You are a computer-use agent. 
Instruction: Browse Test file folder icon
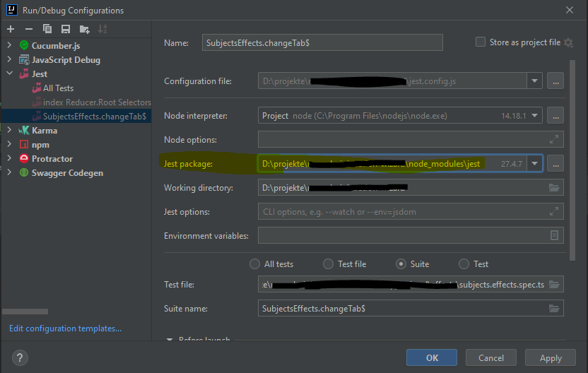click(554, 284)
